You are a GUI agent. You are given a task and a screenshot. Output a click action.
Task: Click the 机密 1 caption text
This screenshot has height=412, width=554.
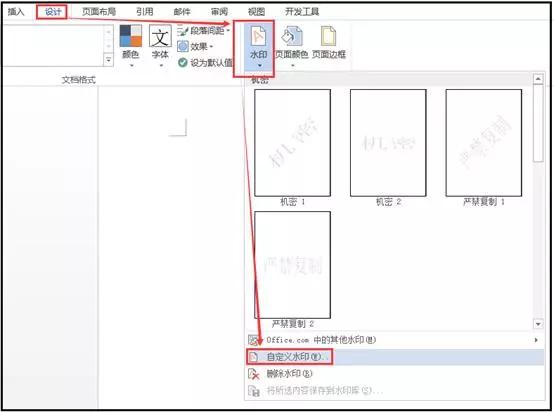[x=293, y=202]
